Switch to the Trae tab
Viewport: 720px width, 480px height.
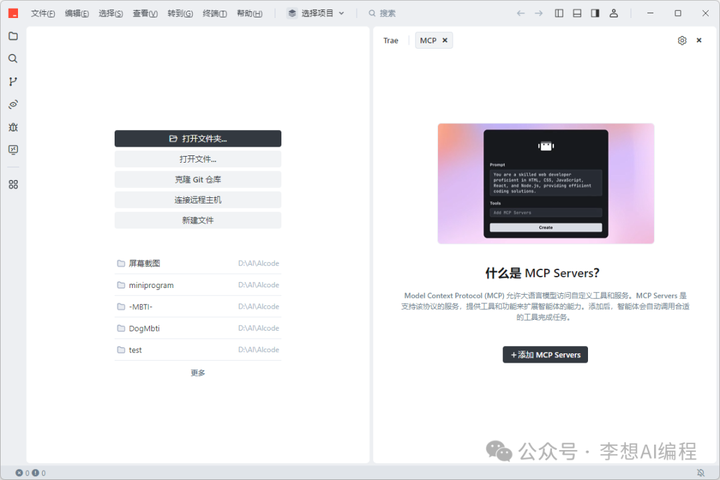tap(391, 40)
